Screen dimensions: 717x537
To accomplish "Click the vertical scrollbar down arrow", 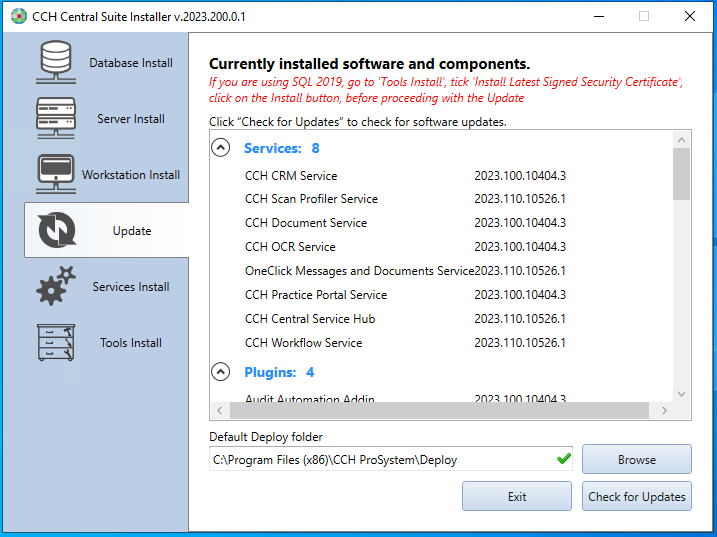I will click(x=682, y=394).
